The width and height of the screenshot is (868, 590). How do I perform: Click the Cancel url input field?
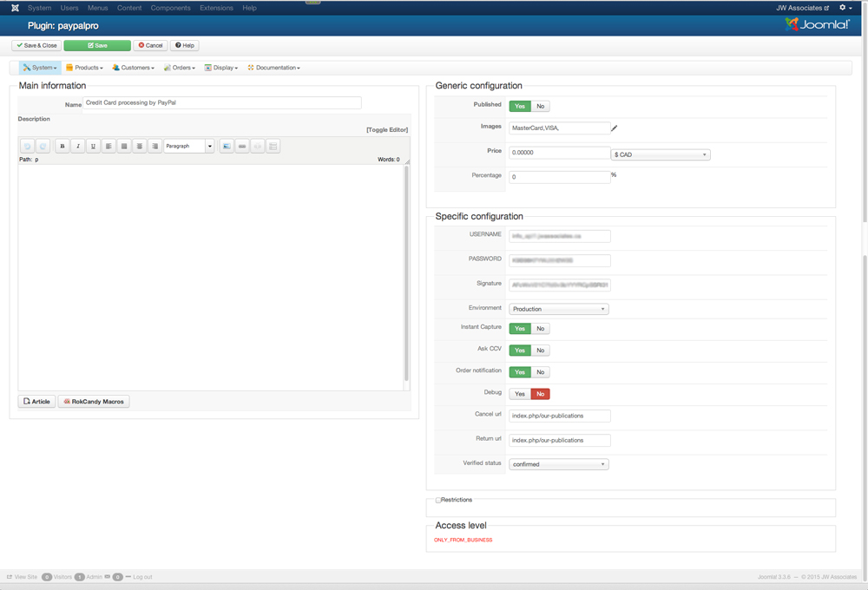point(560,416)
